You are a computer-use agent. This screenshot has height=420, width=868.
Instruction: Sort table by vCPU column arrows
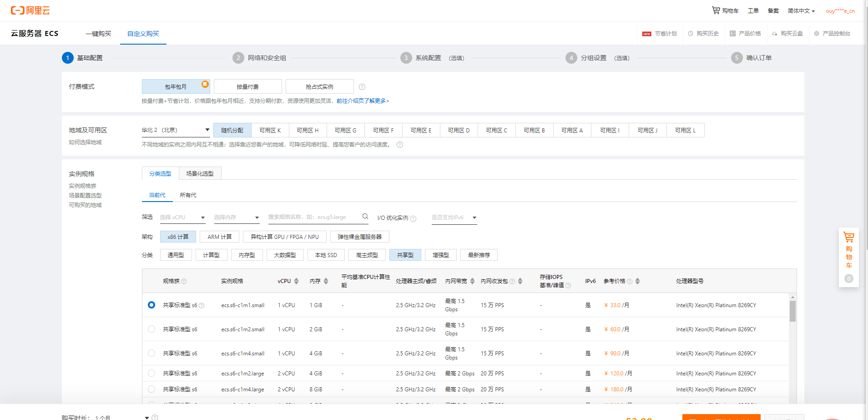click(x=296, y=281)
